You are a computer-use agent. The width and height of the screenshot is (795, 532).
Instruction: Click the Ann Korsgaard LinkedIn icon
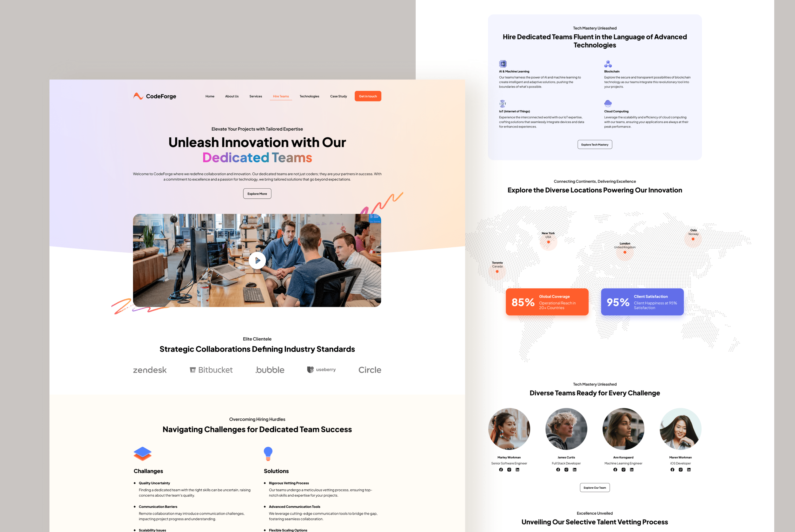pyautogui.click(x=631, y=470)
